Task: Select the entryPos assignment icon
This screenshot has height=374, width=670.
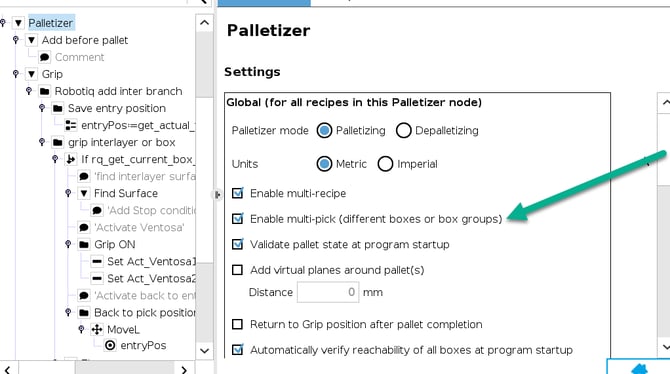Action: pyautogui.click(x=71, y=125)
